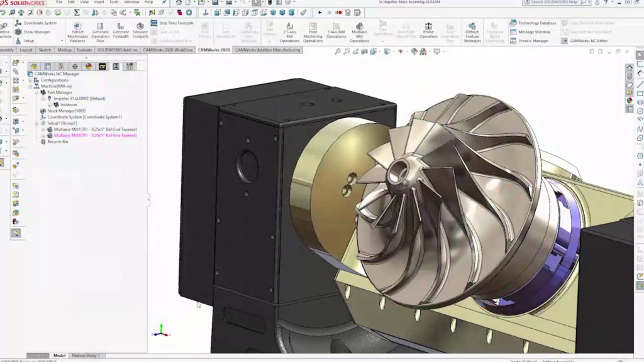This screenshot has height=362, width=644.
Task: Expand the Instances tree node
Action: click(x=50, y=105)
